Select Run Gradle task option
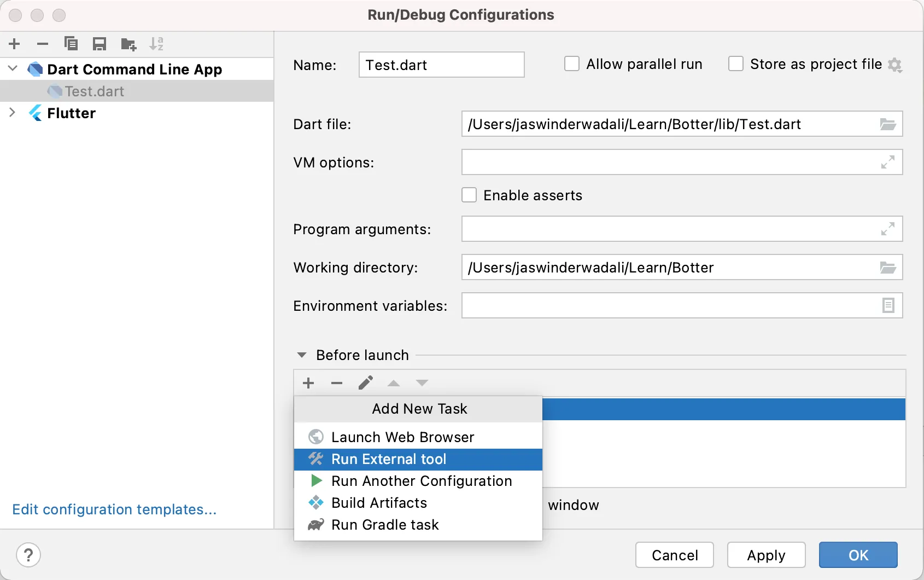 (x=385, y=525)
